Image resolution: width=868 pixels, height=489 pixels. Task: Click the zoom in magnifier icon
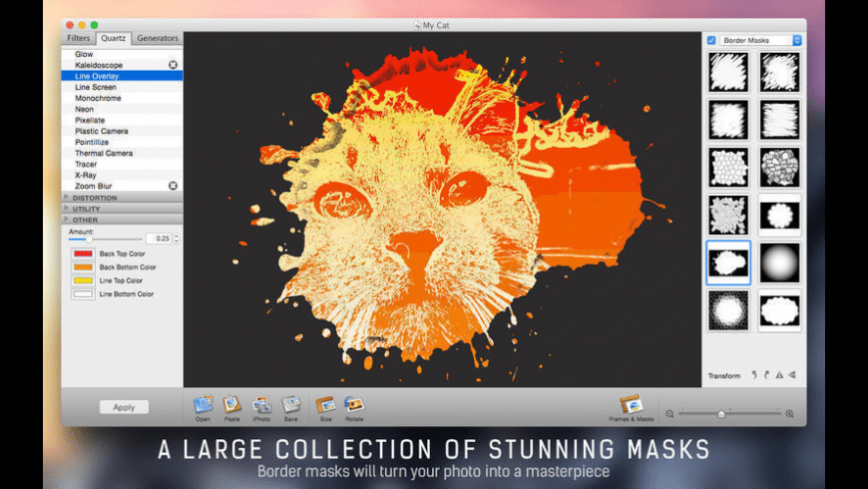point(789,413)
